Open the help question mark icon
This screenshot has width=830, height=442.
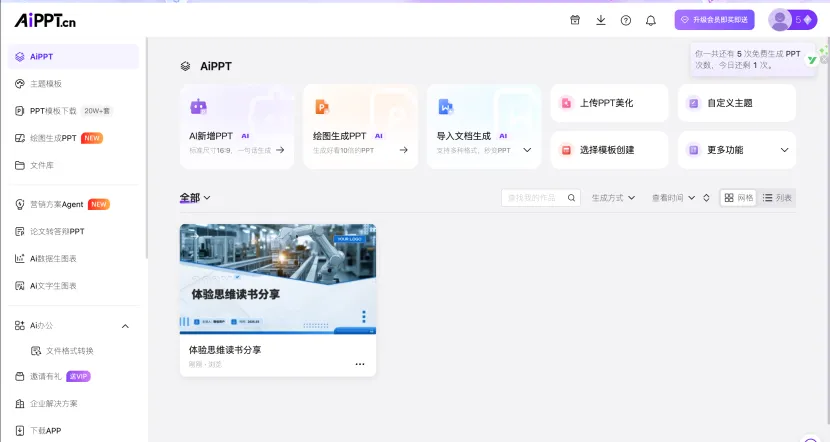click(626, 20)
